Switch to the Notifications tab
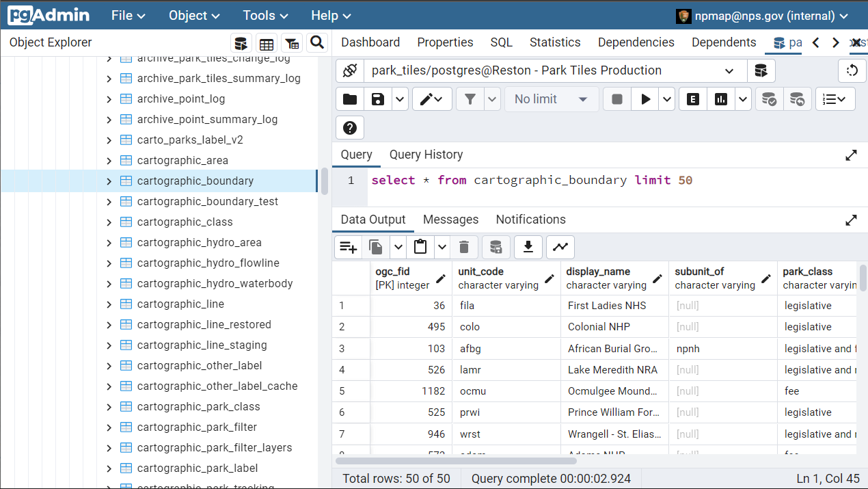868x489 pixels. click(x=530, y=220)
